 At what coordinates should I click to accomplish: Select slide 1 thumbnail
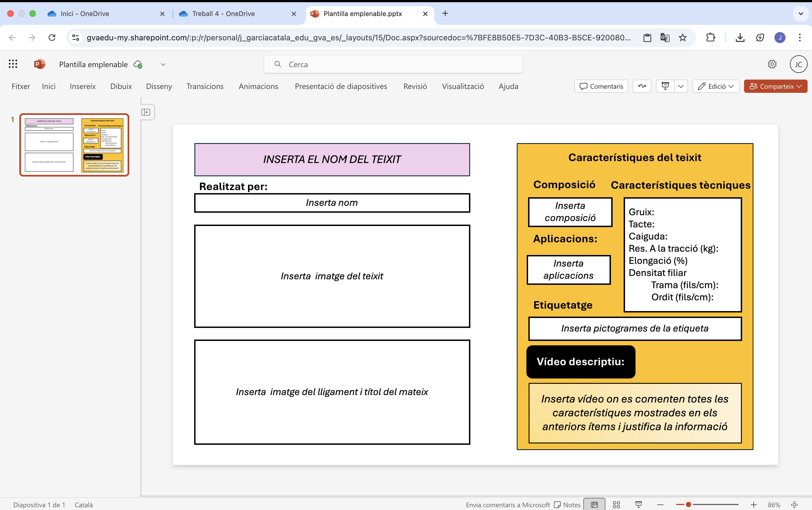74,145
